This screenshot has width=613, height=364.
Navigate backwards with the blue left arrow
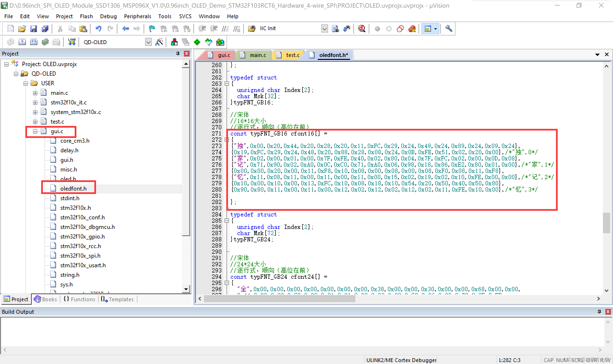[x=125, y=29]
